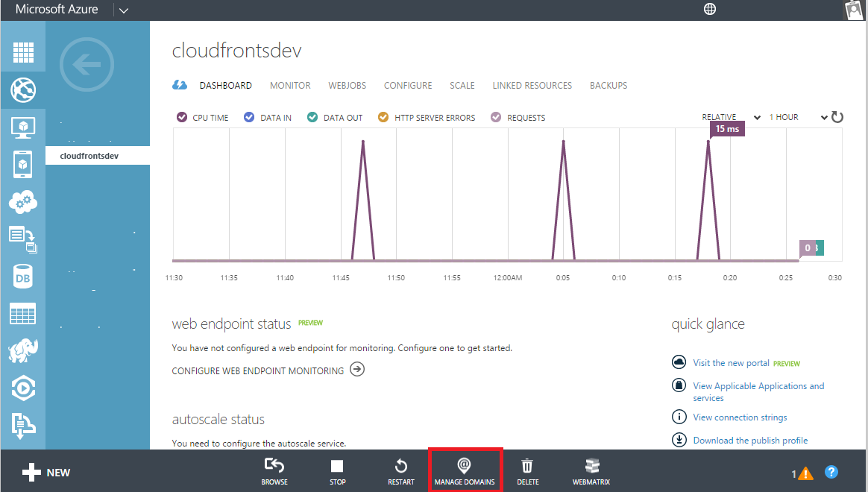Expand the Microsoft Azure chevron menu
868x492 pixels.
[x=124, y=10]
